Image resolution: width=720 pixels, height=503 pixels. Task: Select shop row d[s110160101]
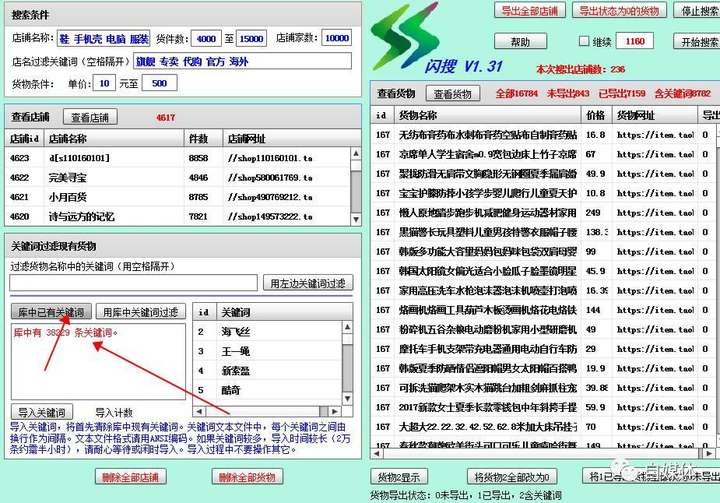coord(178,158)
